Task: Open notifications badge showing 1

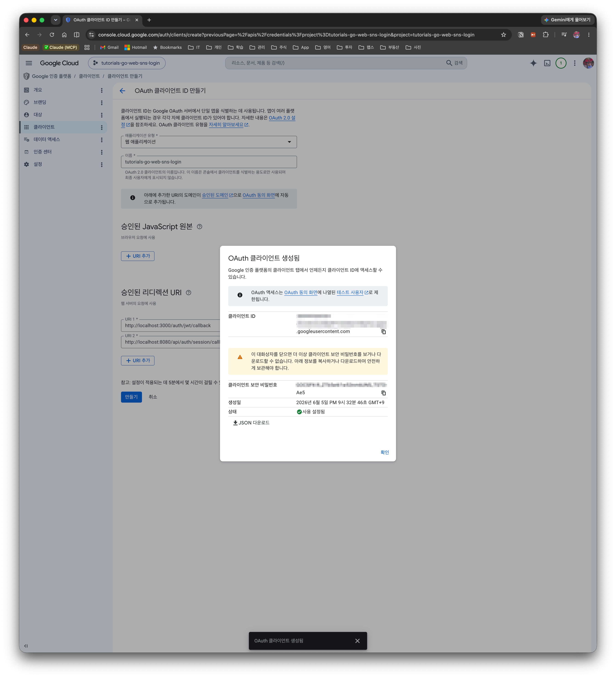Action: [561, 63]
